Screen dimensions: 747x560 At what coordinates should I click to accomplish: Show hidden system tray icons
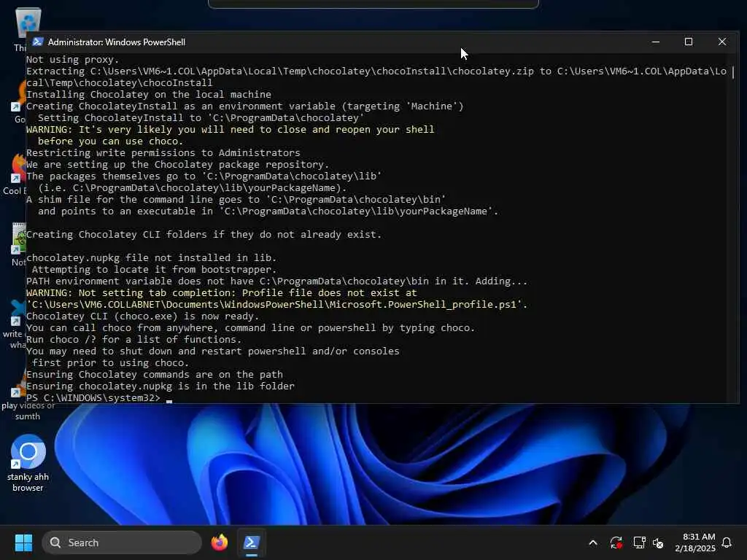coord(593,542)
